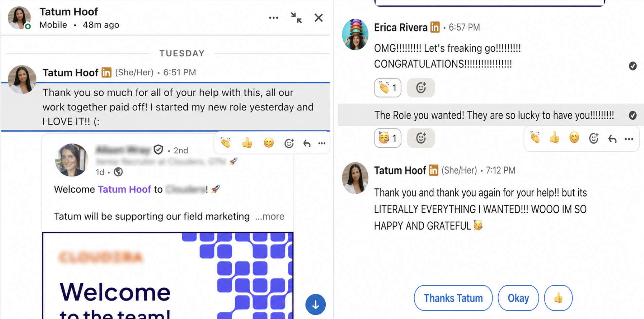
Task: Click the read receipt checkmark beside CONGRATULATIONS message
Action: (x=633, y=66)
